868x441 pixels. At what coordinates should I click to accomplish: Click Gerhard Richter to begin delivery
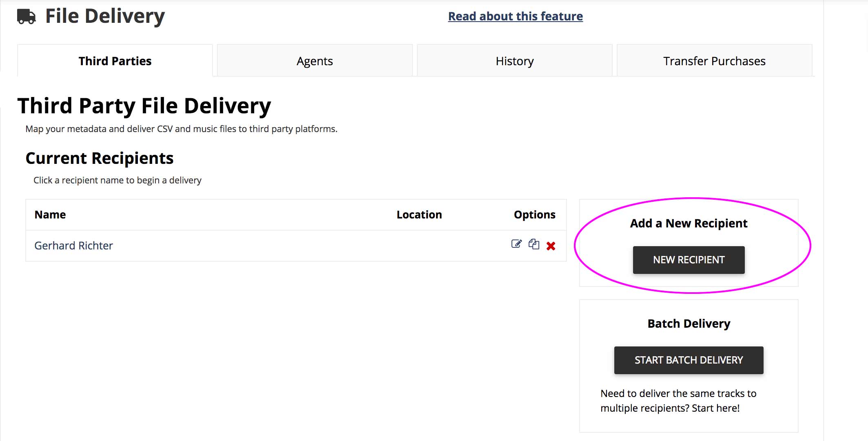(x=73, y=245)
